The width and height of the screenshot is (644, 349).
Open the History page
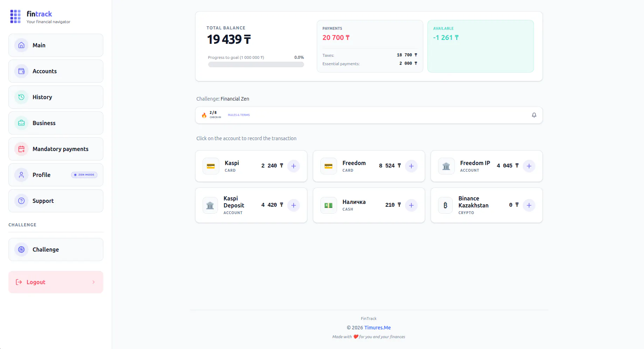[56, 97]
